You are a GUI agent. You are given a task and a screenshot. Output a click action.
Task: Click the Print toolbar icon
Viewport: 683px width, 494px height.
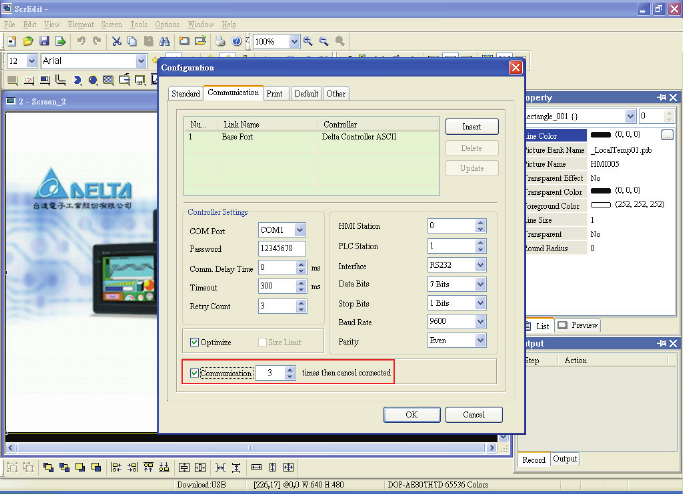click(220, 42)
